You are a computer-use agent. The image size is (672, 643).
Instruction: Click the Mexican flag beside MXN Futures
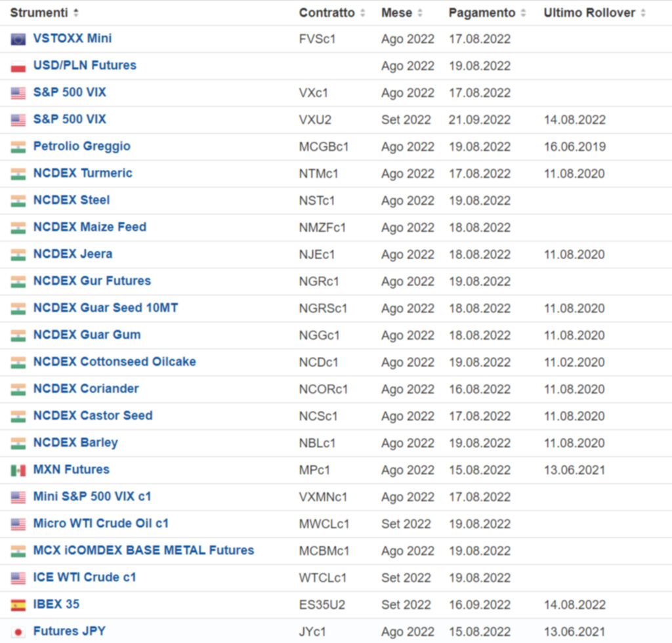tap(18, 470)
